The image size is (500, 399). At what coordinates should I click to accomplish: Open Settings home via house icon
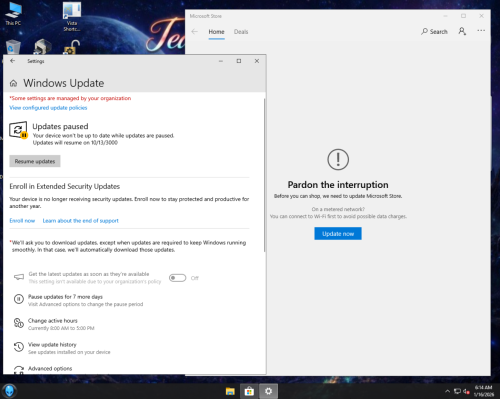pos(13,83)
